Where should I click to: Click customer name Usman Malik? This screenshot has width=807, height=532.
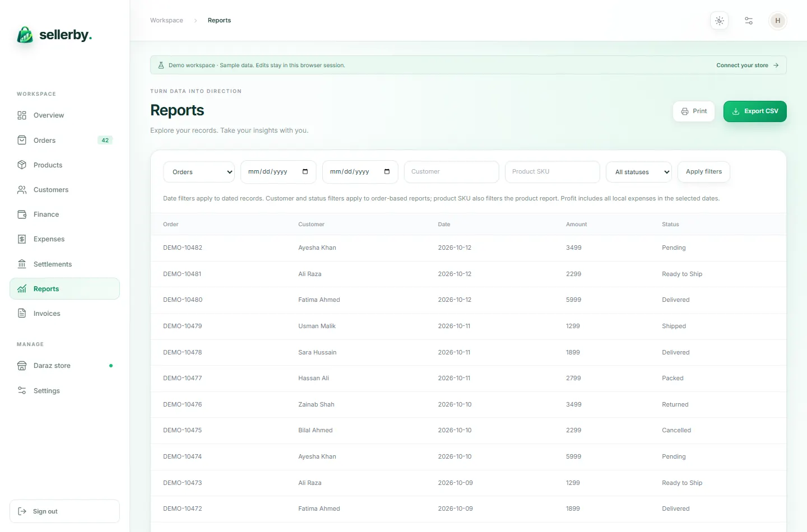(x=317, y=326)
